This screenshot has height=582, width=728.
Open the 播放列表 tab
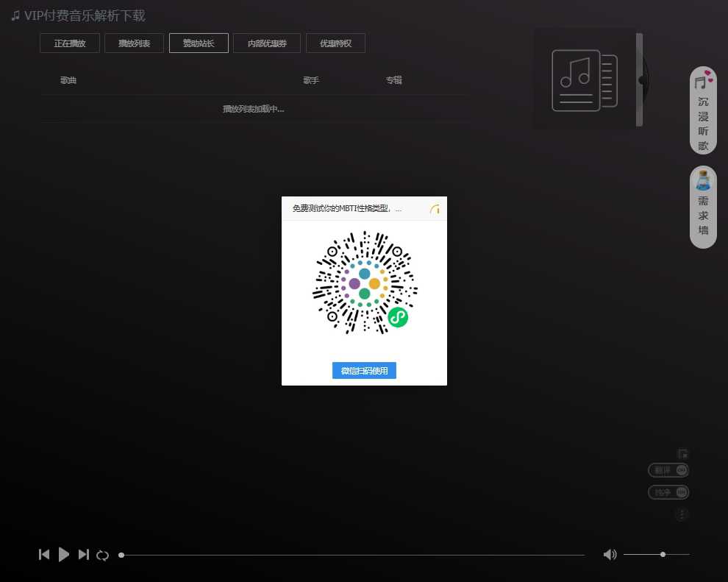point(134,43)
